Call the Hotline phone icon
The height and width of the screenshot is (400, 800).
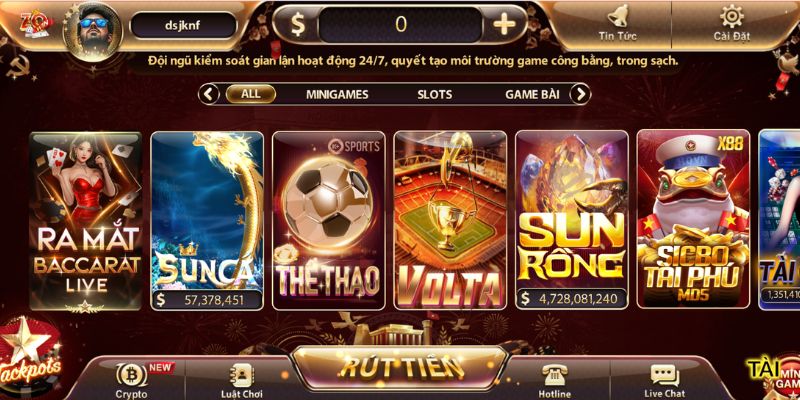click(555, 375)
